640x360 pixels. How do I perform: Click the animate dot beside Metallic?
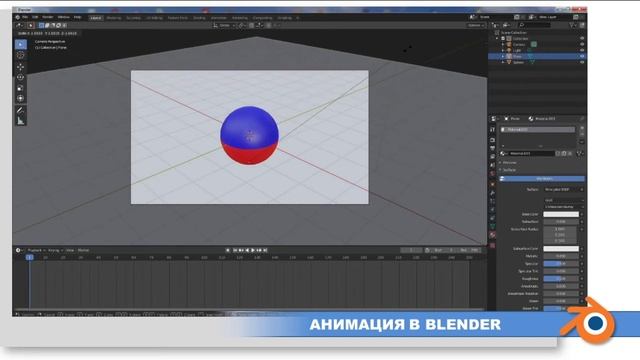(x=582, y=256)
